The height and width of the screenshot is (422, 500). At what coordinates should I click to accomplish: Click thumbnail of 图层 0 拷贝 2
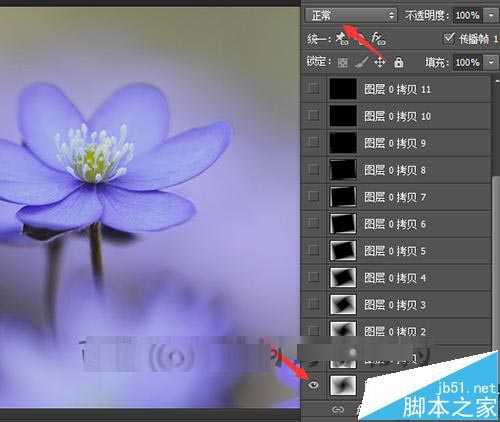(343, 329)
